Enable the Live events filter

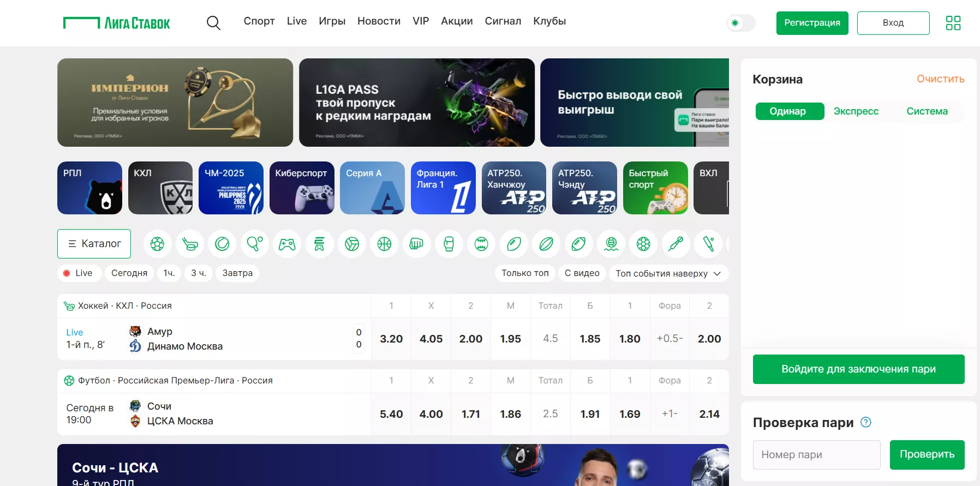click(x=79, y=273)
